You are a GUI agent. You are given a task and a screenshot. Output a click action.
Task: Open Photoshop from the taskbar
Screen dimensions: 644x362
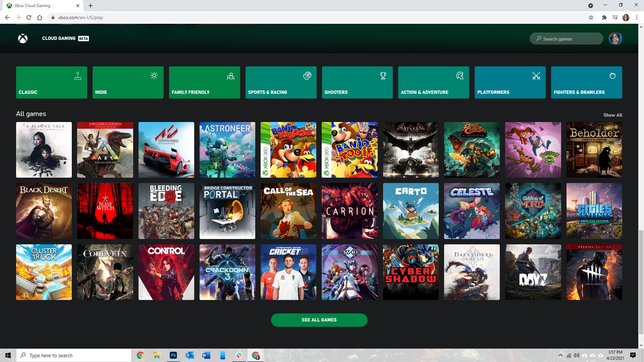173,355
